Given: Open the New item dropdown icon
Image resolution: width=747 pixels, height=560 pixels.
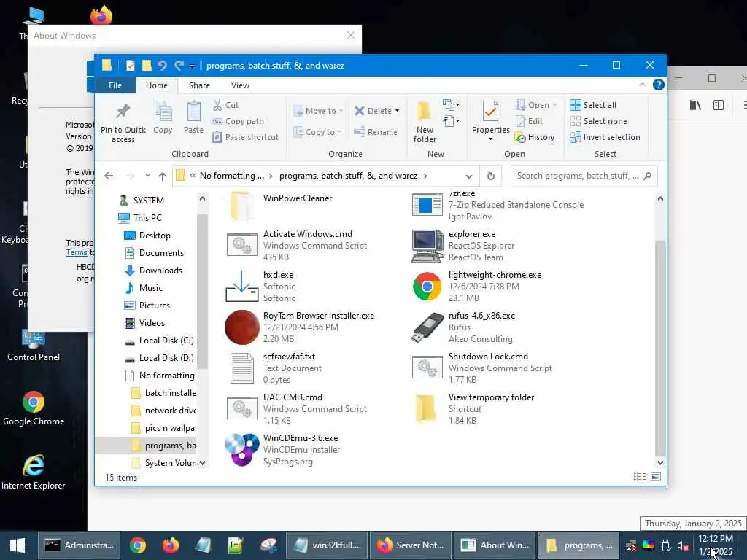Looking at the screenshot, I should point(451,105).
